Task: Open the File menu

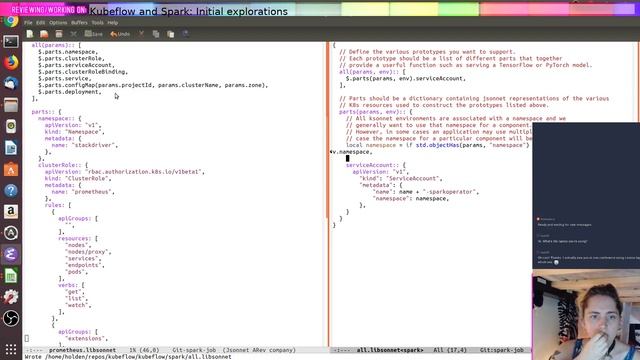Action: pyautogui.click(x=28, y=23)
